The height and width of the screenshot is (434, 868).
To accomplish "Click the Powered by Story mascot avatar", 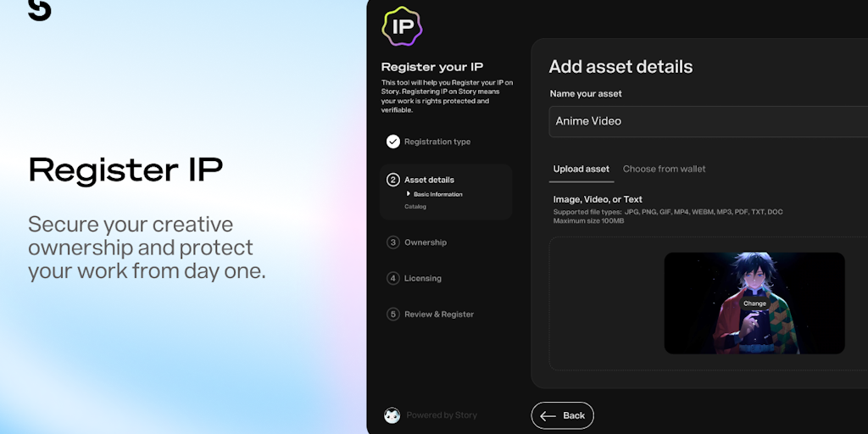I will click(392, 415).
